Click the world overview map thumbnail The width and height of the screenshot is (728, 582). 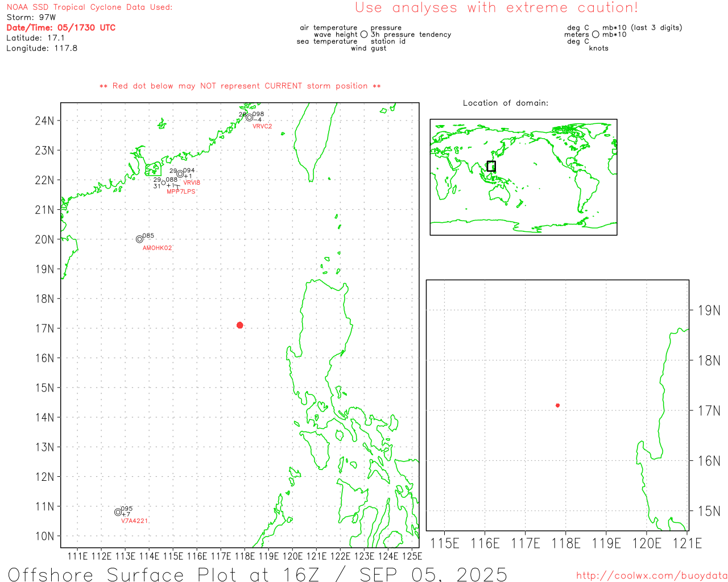[x=523, y=177]
